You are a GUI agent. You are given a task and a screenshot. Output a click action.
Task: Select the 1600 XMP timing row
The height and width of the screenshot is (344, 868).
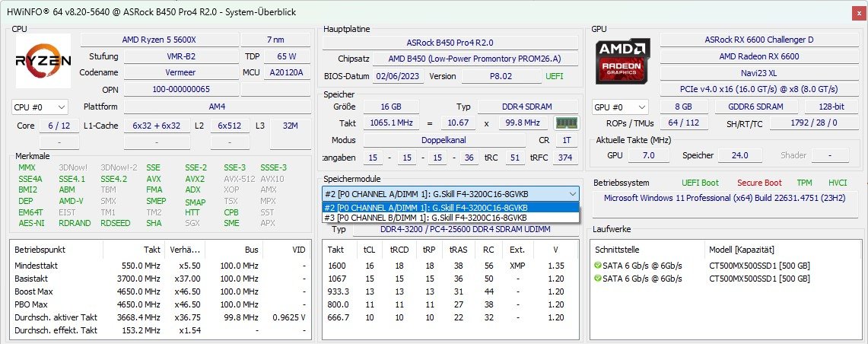[450, 266]
